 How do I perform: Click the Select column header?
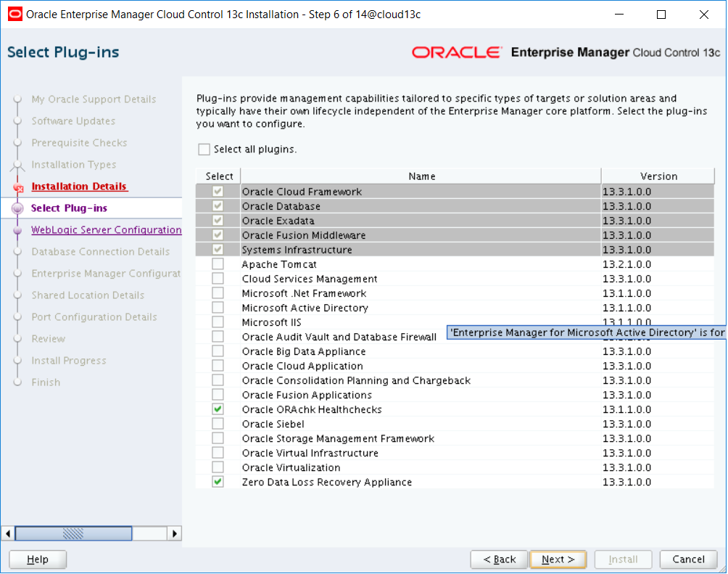coord(219,176)
